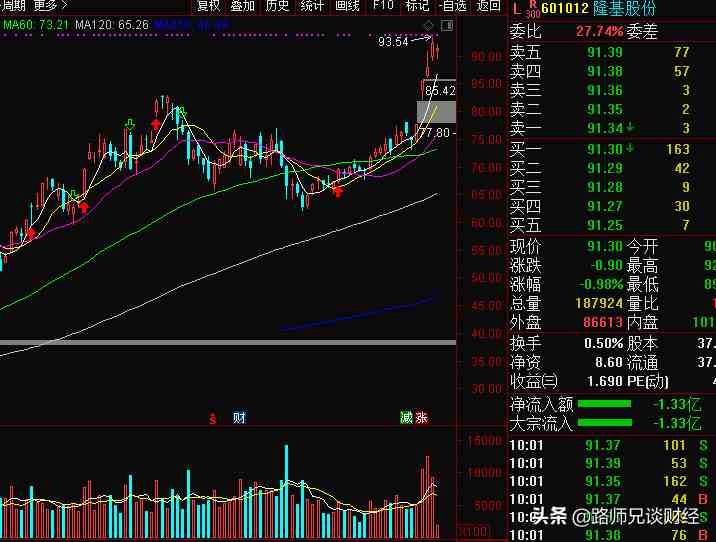The width and height of the screenshot is (716, 542).
Task: Click the MA60: 73.21 indicator label
Action: pyautogui.click(x=35, y=25)
